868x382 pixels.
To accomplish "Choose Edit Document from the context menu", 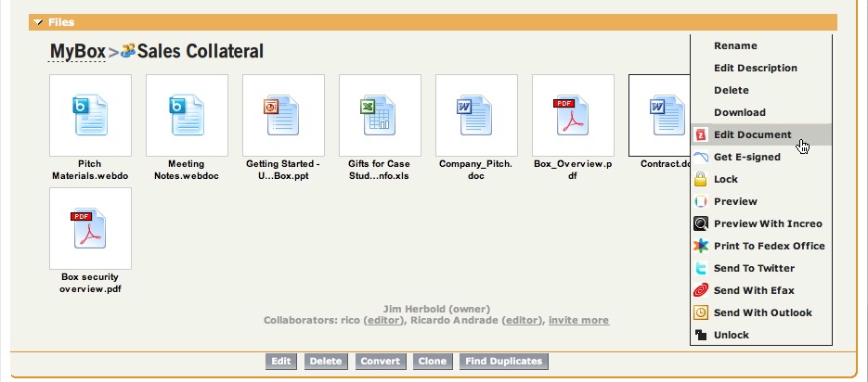I will click(752, 134).
